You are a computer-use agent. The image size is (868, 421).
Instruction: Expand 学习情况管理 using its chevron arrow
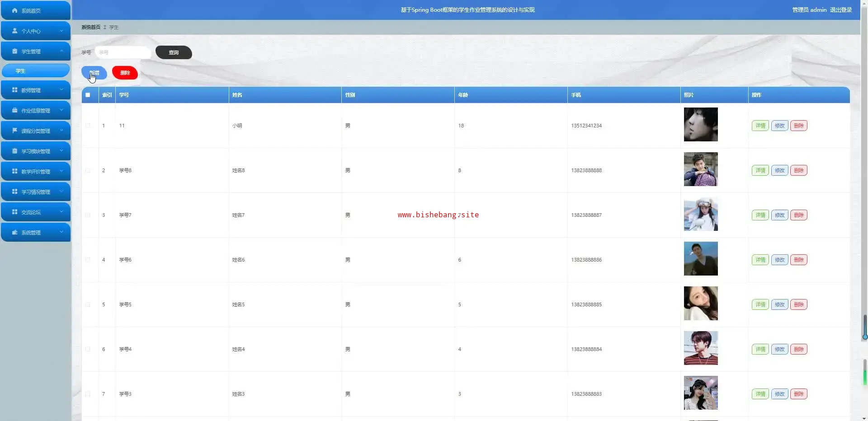pos(61,192)
